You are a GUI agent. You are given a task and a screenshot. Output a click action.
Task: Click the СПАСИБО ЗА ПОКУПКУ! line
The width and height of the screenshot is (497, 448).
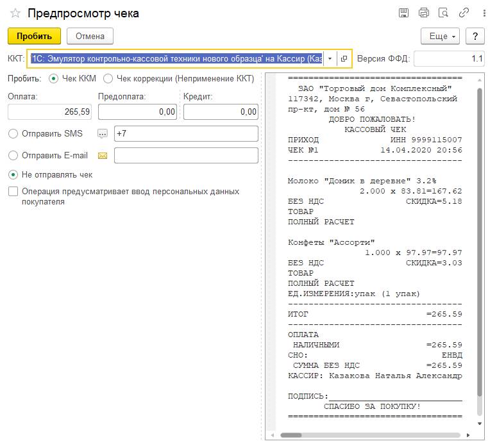pyautogui.click(x=372, y=406)
